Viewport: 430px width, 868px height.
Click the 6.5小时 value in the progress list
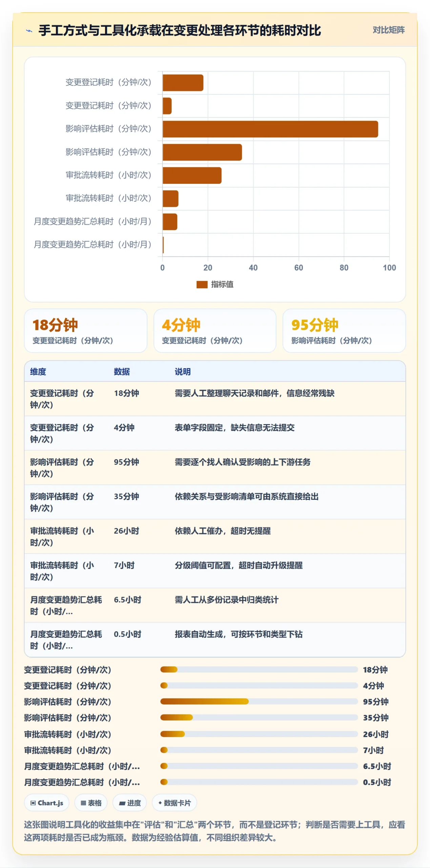point(377,766)
